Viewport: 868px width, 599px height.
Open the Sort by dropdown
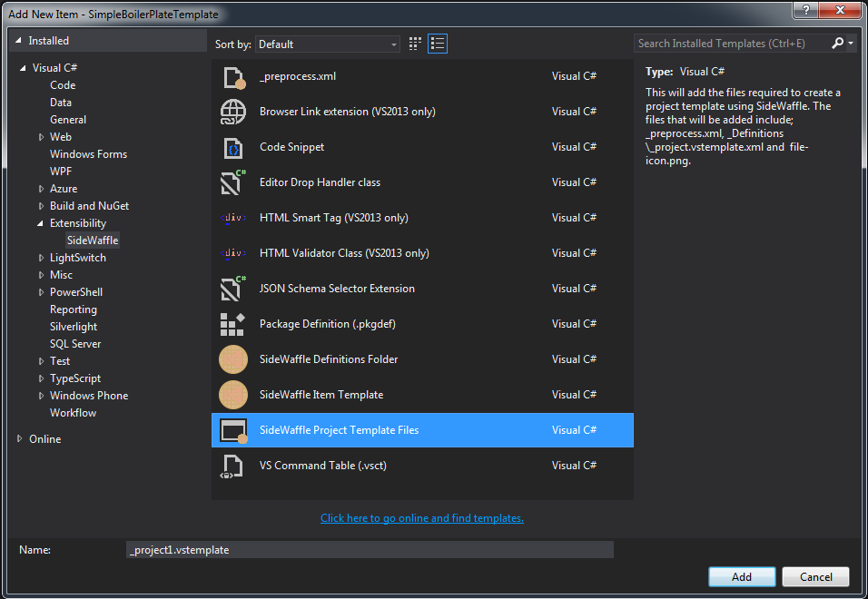pyautogui.click(x=396, y=44)
